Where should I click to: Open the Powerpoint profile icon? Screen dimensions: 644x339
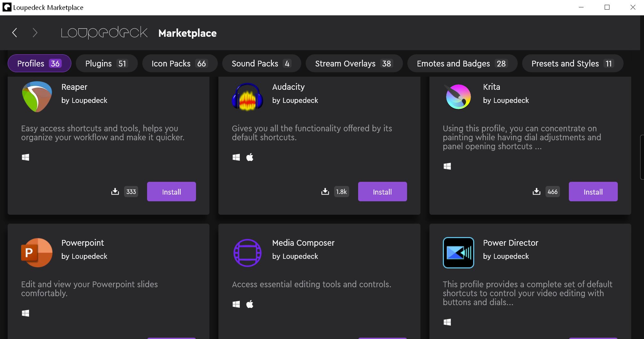[x=36, y=252]
